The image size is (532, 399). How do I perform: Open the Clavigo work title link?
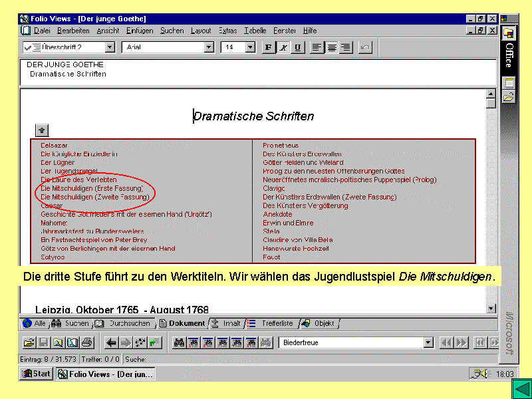click(x=274, y=188)
